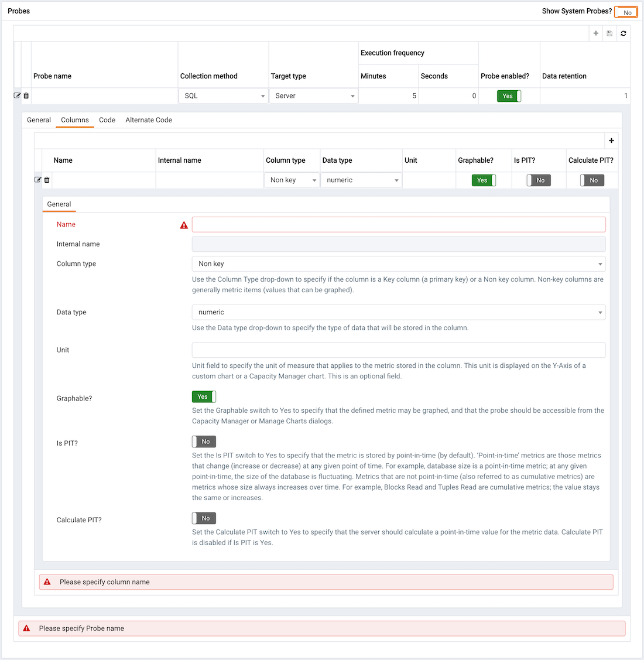The width and height of the screenshot is (644, 660).
Task: Enable Calculate PIT switch in General form
Action: [204, 518]
